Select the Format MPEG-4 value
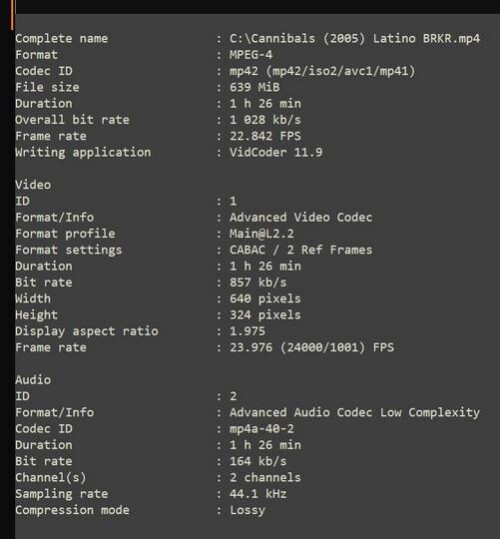The height and width of the screenshot is (539, 500). [x=251, y=55]
